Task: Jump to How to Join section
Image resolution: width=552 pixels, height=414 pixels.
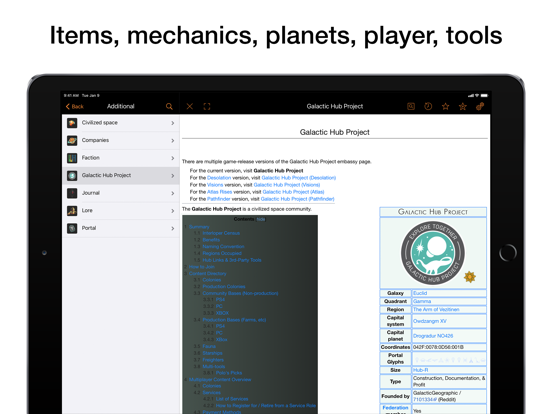Action: point(201,266)
